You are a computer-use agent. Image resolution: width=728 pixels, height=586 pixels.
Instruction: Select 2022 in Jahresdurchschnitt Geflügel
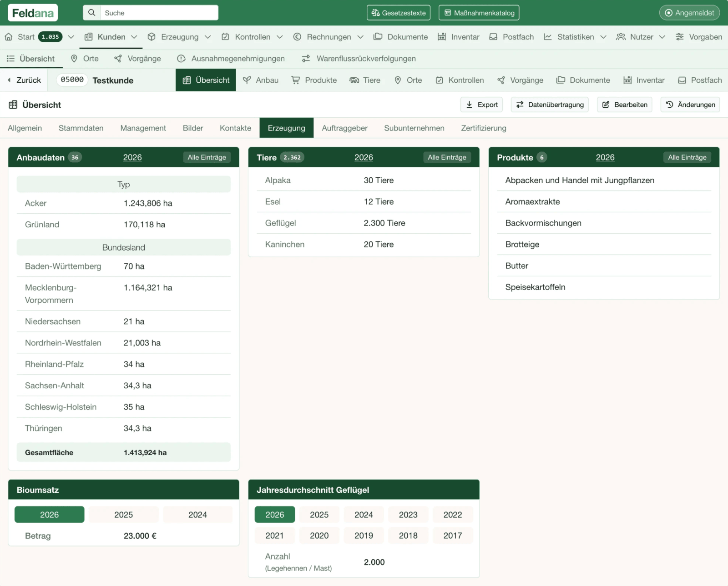tap(453, 515)
